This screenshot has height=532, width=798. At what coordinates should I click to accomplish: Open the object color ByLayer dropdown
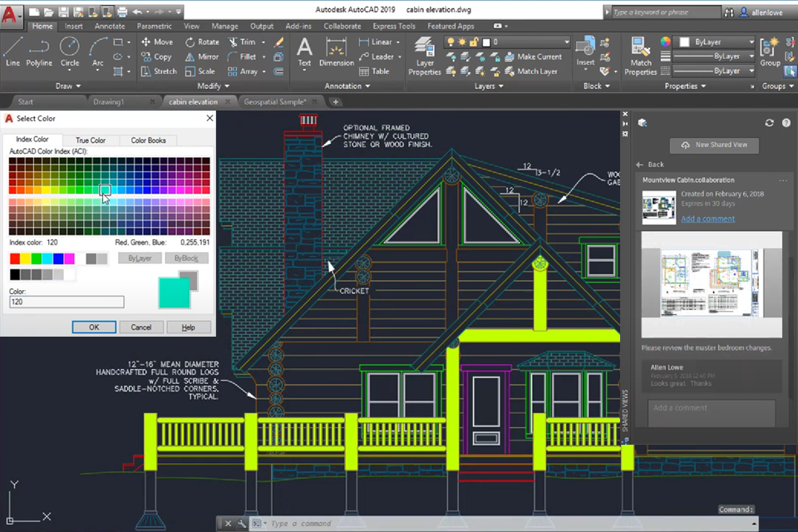click(751, 42)
